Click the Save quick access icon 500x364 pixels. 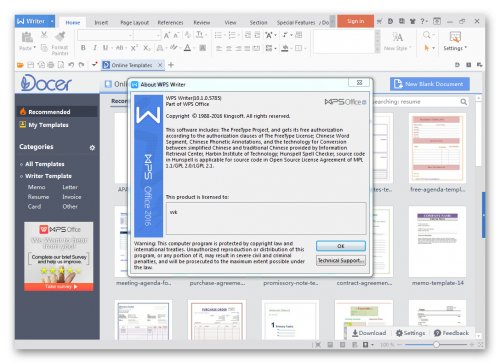31,65
